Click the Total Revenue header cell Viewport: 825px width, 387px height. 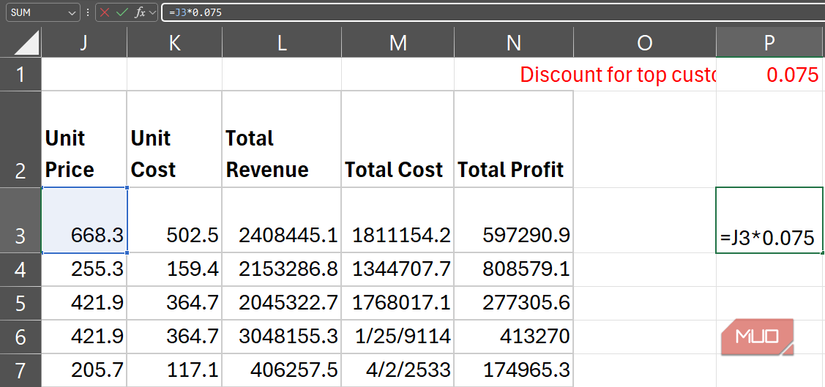[281, 139]
